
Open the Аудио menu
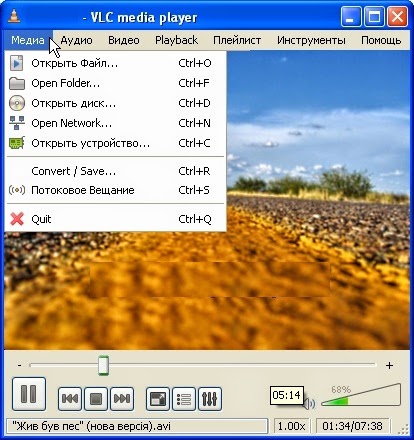click(x=76, y=40)
